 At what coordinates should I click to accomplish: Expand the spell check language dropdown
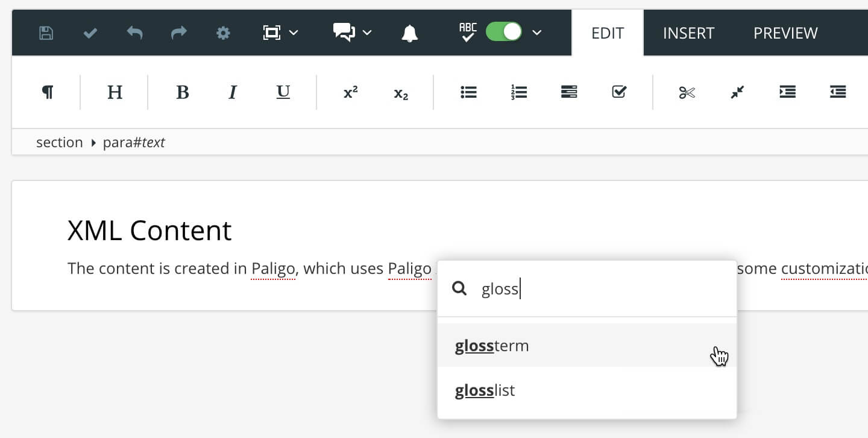pyautogui.click(x=537, y=33)
